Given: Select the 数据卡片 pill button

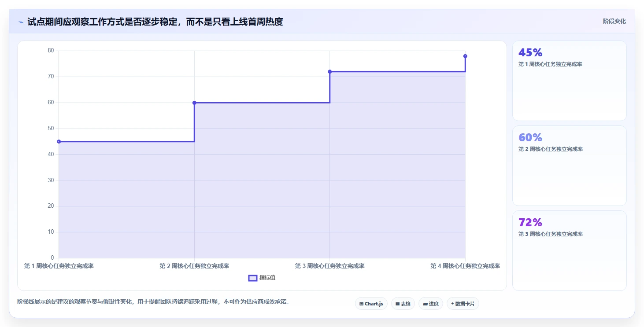Looking at the screenshot, I should click(463, 304).
